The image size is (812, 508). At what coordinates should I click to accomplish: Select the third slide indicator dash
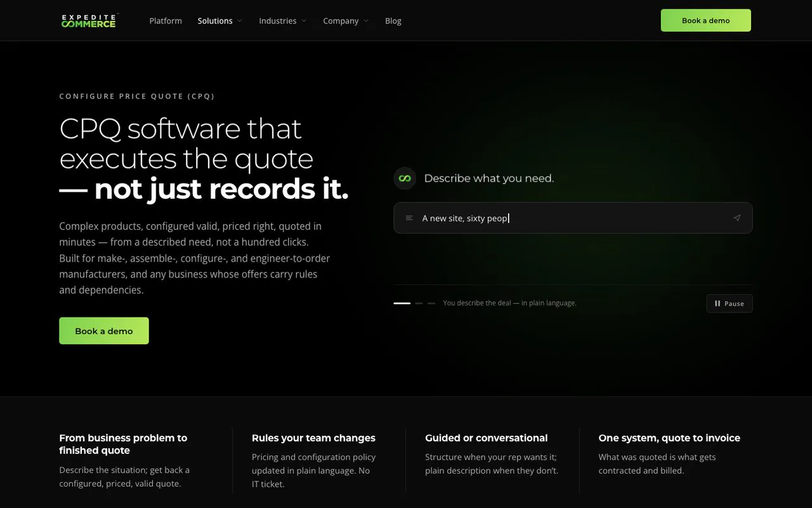(x=431, y=304)
